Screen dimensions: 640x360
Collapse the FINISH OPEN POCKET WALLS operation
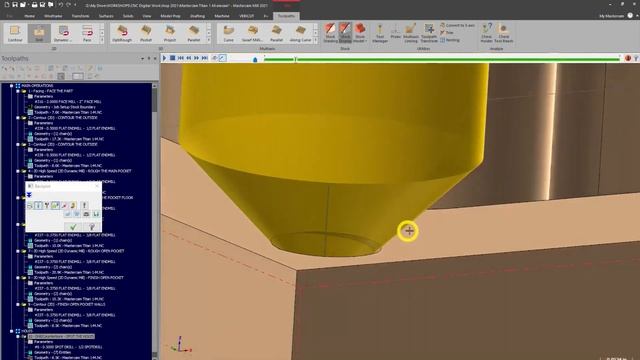tap(18, 304)
